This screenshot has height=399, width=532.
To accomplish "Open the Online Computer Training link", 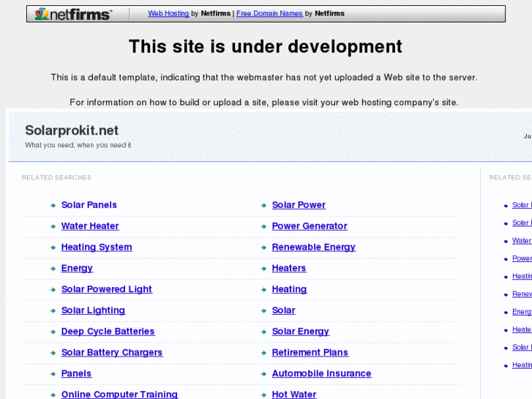I will pos(119,395).
